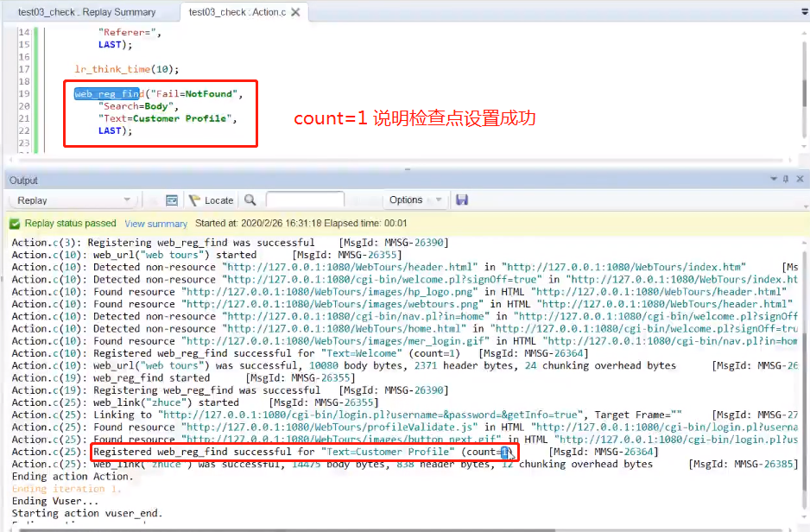Select log line Starting action vuser_end.

click(x=87, y=513)
